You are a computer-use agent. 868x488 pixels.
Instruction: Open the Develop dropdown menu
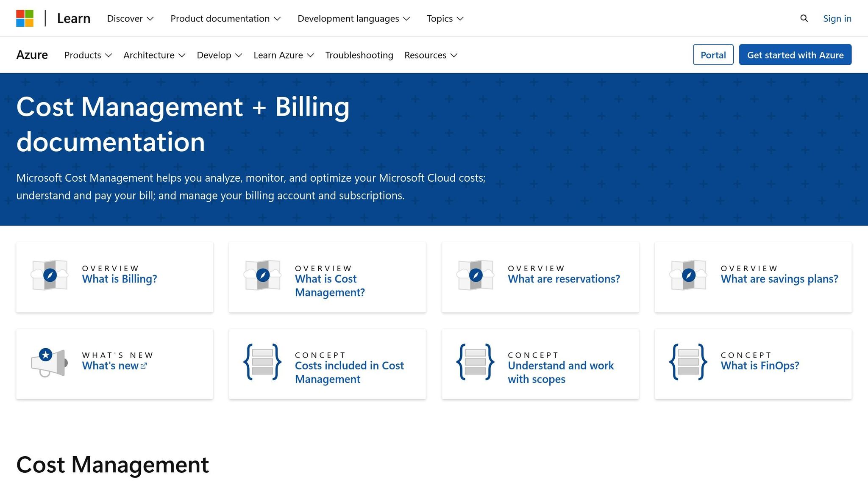(219, 55)
